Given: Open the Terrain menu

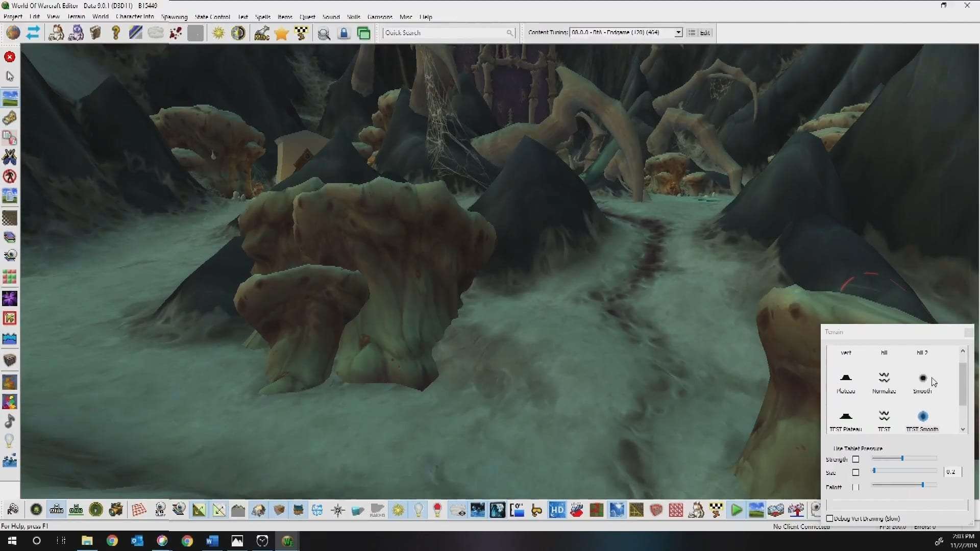Looking at the screenshot, I should (76, 17).
